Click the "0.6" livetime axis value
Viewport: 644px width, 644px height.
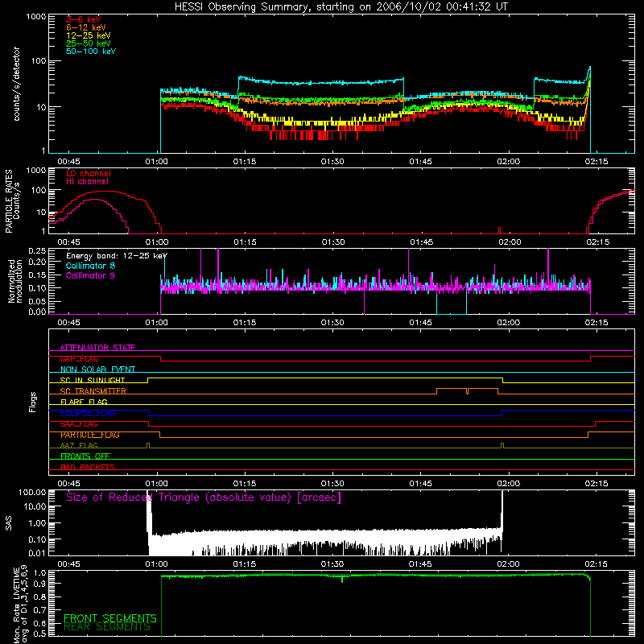coord(39,623)
